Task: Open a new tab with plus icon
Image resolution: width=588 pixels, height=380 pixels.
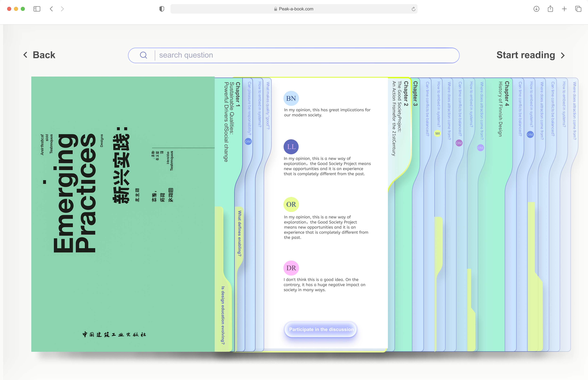Action: pyautogui.click(x=564, y=9)
